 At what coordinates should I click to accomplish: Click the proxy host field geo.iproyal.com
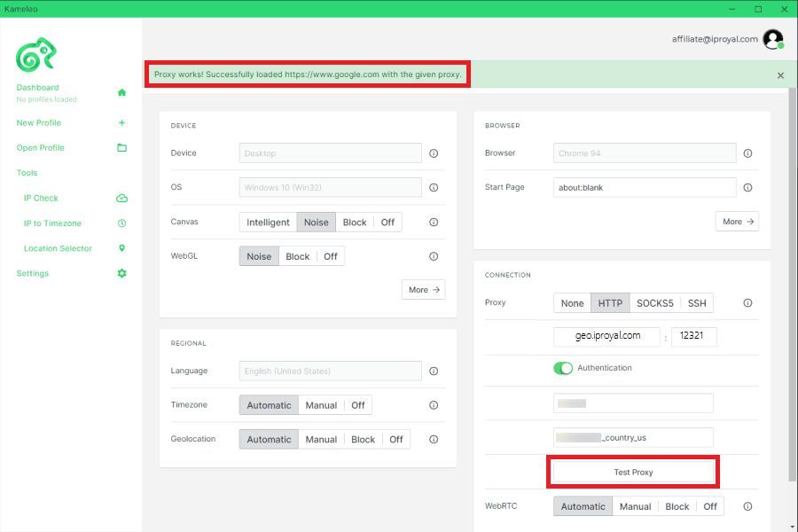tap(606, 336)
